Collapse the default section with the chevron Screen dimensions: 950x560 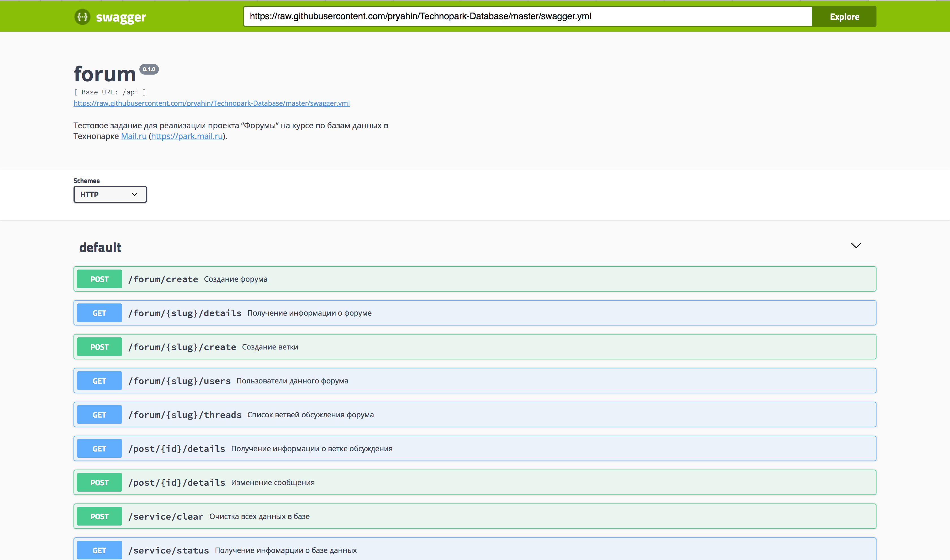click(856, 246)
